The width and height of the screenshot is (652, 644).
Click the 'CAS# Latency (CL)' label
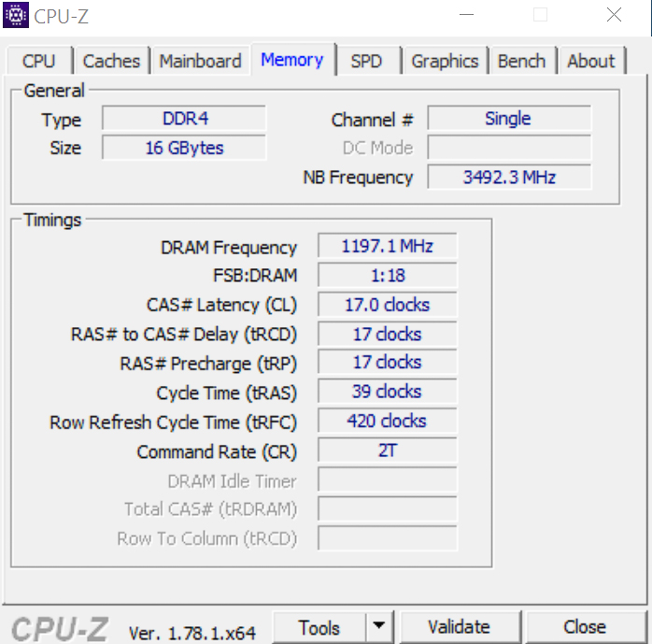point(221,305)
